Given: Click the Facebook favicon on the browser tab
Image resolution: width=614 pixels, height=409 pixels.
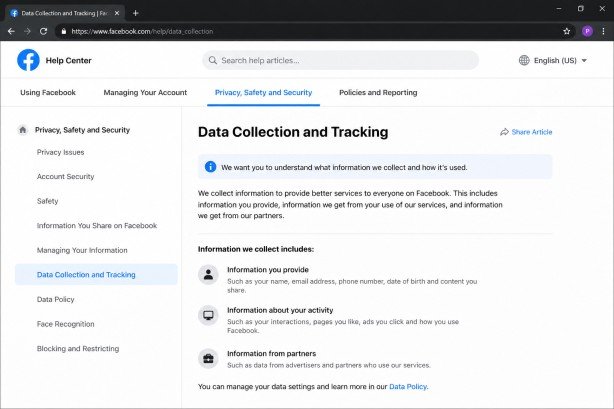Looking at the screenshot, I should [14, 13].
